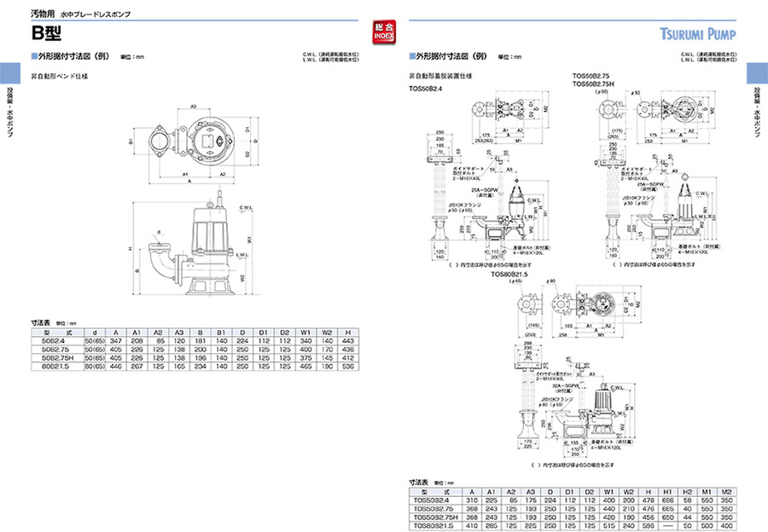Click the right blue side tab square
Image resolution: width=768 pixels, height=532 pixels.
[x=757, y=72]
